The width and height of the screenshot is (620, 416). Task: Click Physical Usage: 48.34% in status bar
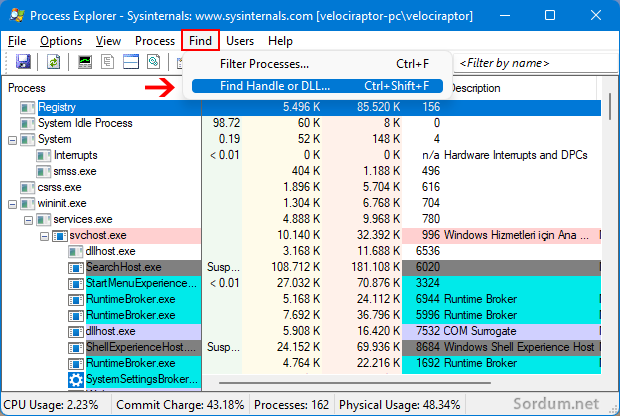(x=399, y=405)
